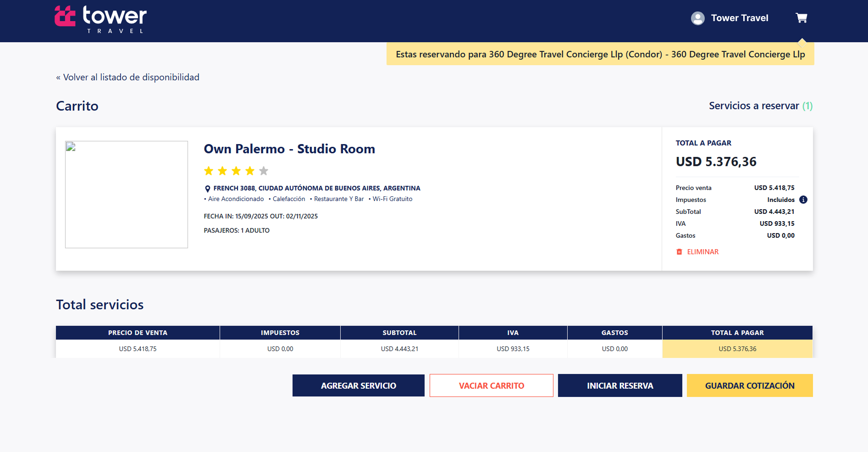
Task: Click the grey fifth rating star
Action: coord(264,171)
